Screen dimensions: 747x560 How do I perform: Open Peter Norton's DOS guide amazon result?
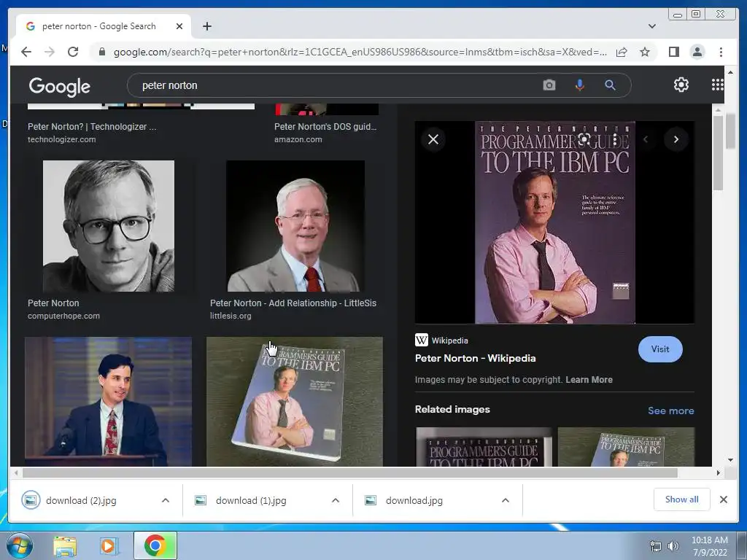325,127
